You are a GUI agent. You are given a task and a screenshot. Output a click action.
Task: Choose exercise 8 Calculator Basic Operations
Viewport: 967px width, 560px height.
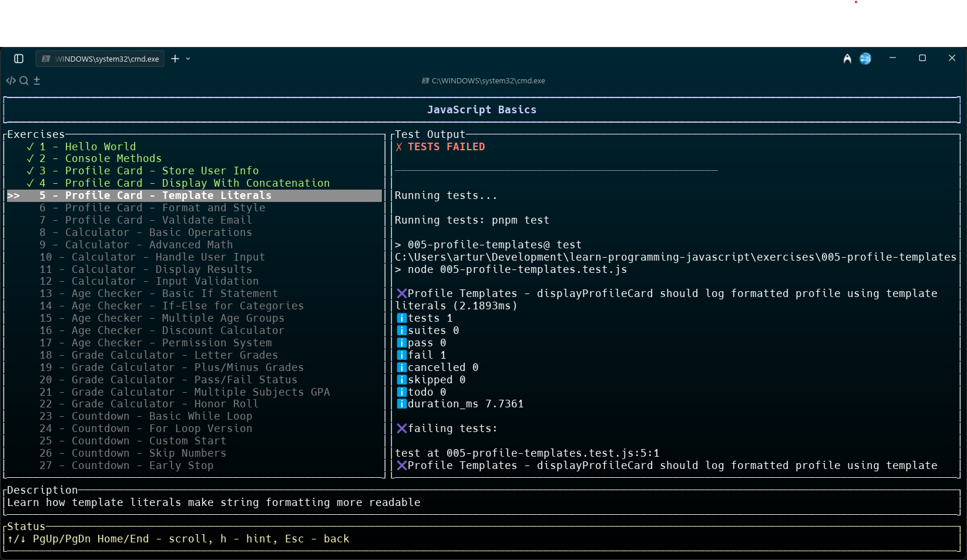pos(158,232)
